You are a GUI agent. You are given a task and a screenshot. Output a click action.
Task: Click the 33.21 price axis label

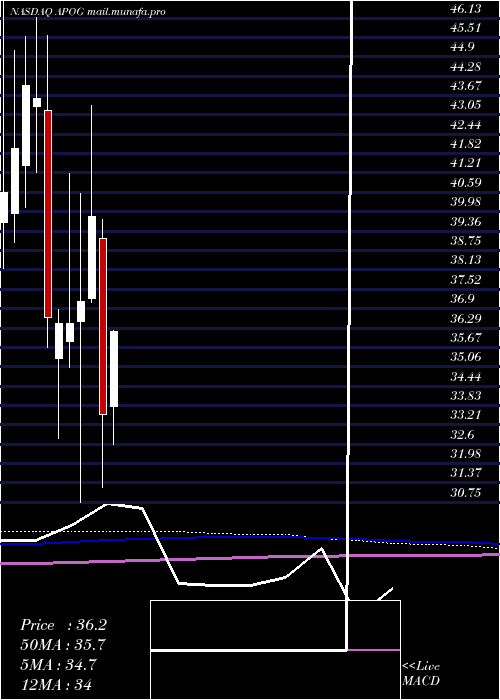click(466, 415)
